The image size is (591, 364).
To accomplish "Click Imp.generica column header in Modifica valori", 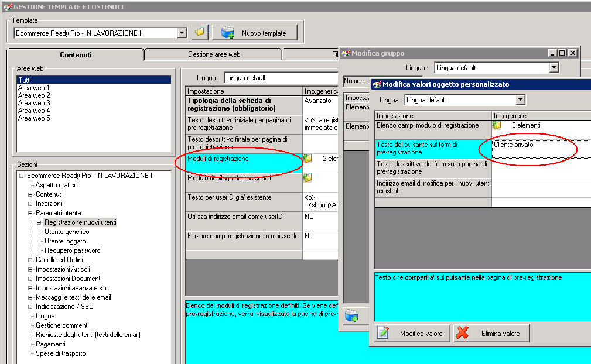I will pos(542,115).
